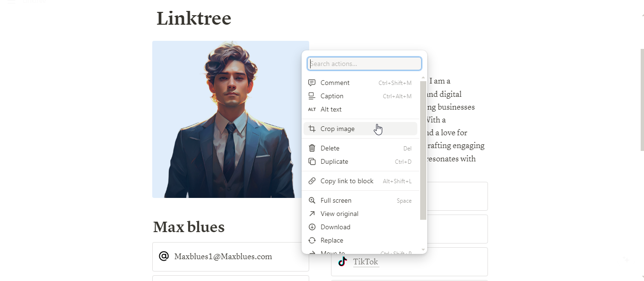This screenshot has width=644, height=281.
Task: Click the Delete trash can icon
Action: 312,148
